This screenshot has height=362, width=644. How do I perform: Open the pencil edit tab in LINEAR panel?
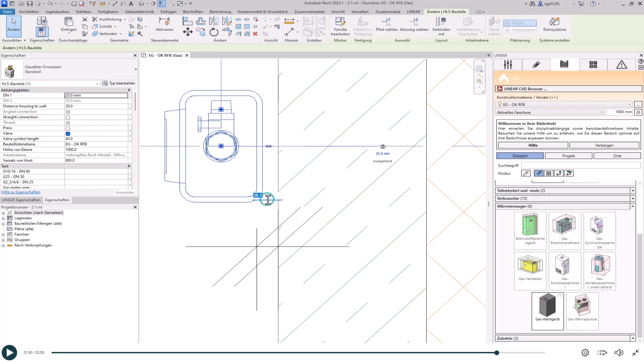536,65
